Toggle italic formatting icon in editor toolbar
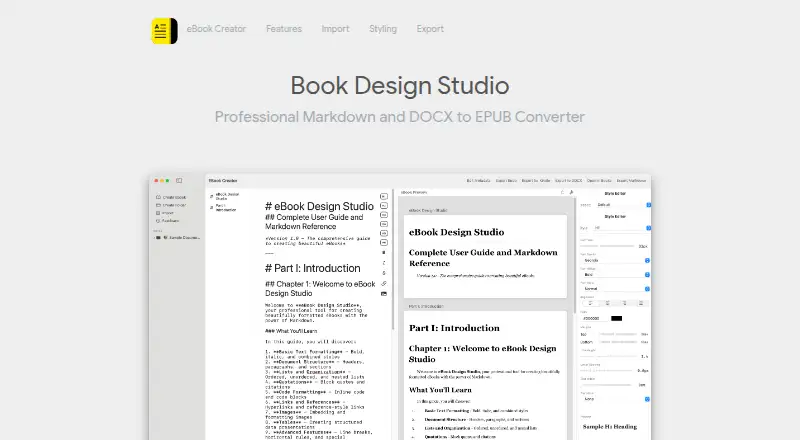 point(384,263)
